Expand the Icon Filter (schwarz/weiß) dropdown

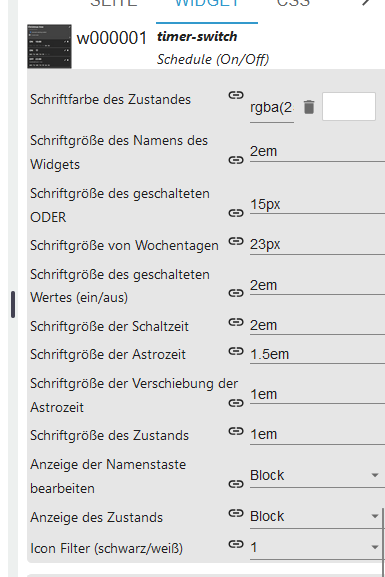click(315, 548)
